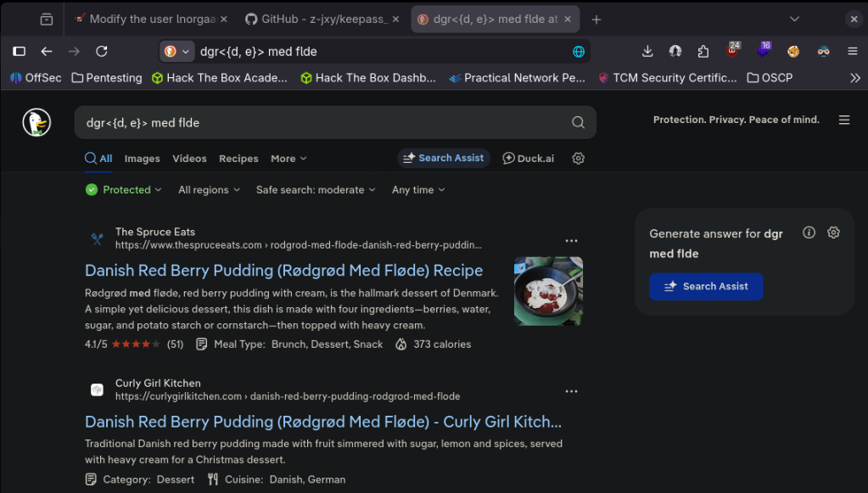Click the blue Search Assist button
This screenshot has width=868, height=493.
[706, 286]
